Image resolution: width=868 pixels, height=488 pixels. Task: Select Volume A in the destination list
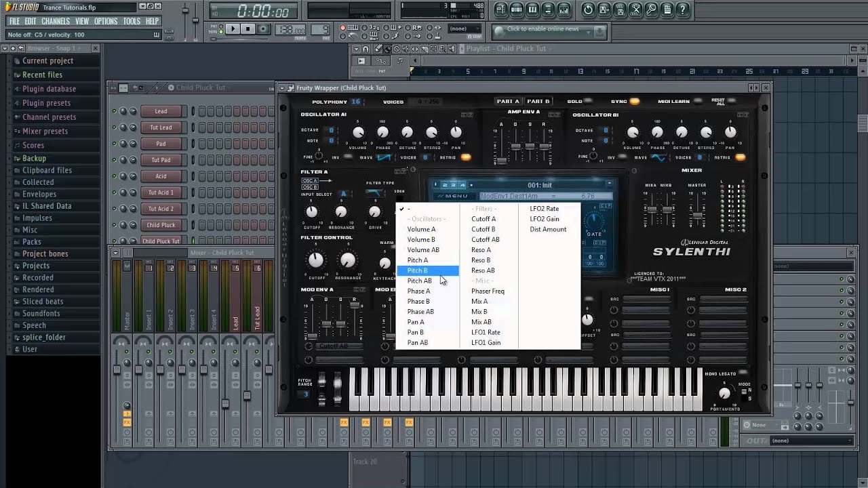coord(421,229)
